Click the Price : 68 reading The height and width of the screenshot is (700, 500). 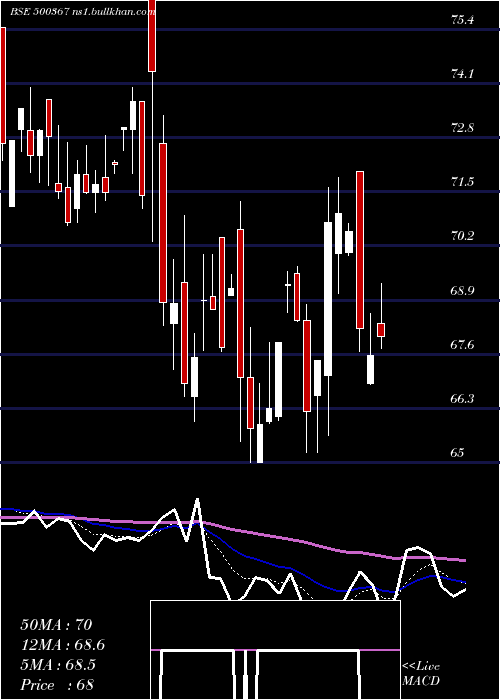57,685
